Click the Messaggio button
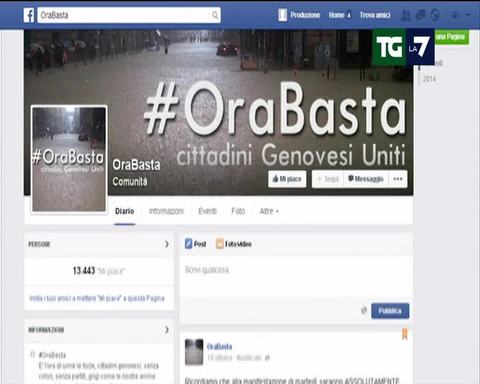 click(366, 179)
